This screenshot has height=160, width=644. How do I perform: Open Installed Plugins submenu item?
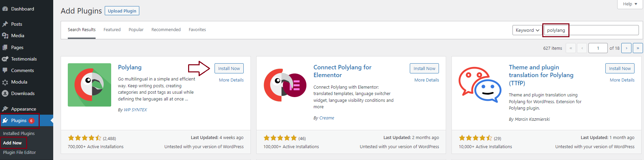(19, 133)
